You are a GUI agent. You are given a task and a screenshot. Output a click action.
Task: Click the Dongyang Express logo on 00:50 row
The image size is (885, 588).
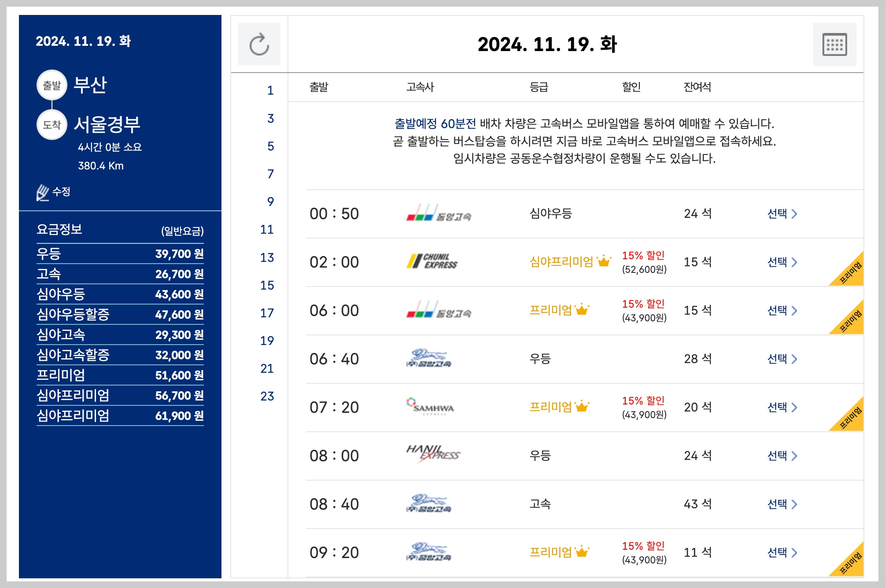(438, 214)
